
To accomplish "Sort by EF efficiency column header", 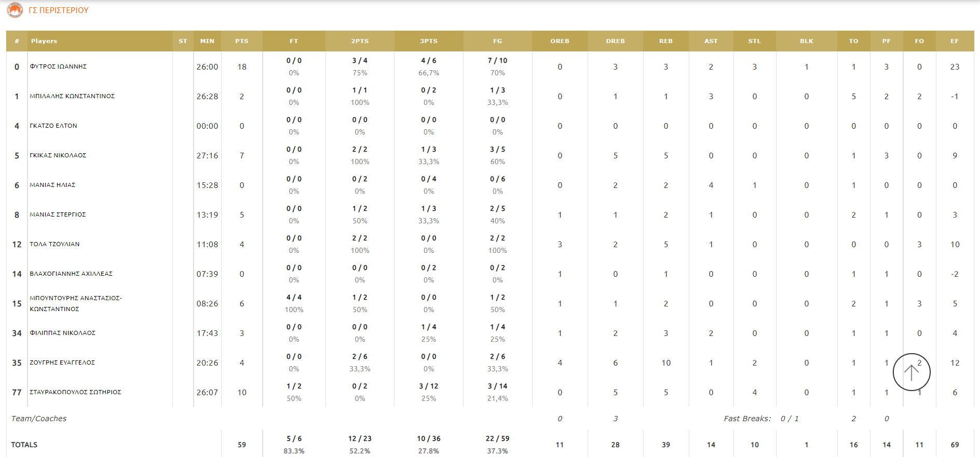I will coord(954,41).
